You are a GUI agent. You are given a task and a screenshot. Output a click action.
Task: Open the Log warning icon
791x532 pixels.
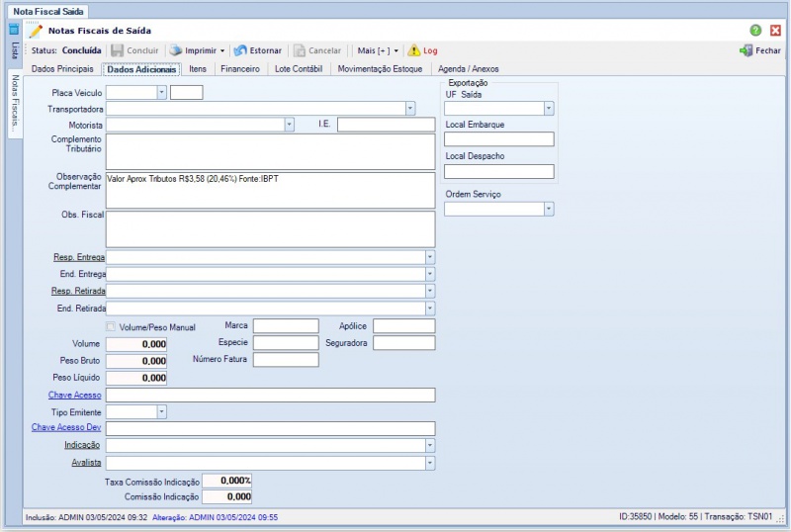pos(414,50)
